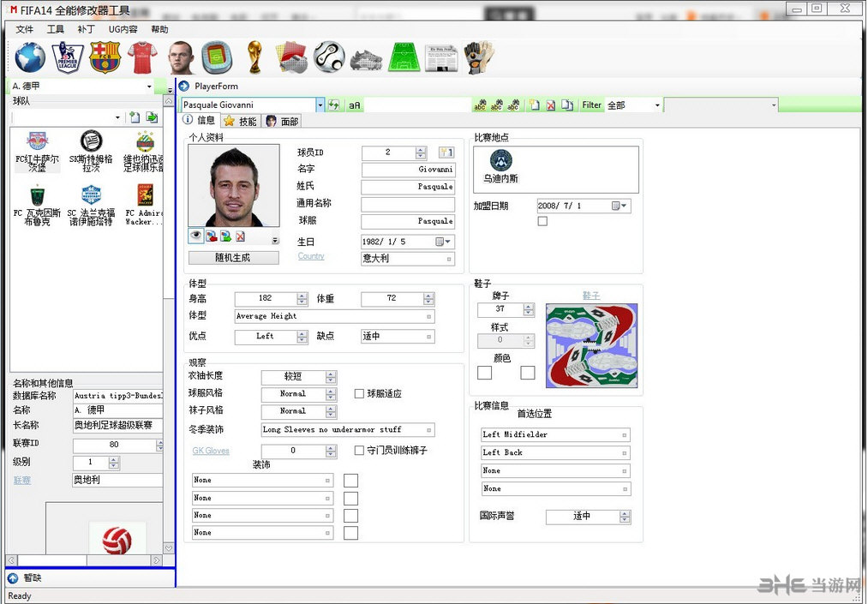Screen dimensions: 868x604
Task: Click the export photo green-arrow icon
Action: [x=226, y=236]
